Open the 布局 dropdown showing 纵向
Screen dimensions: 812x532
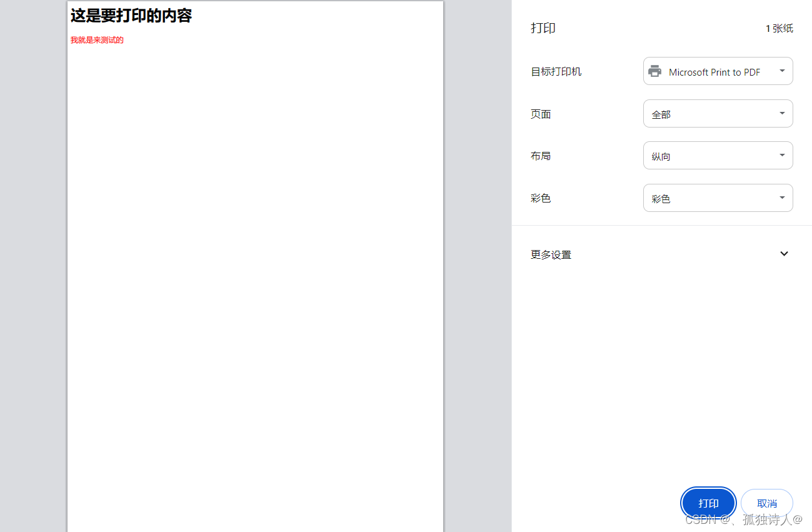tap(718, 155)
